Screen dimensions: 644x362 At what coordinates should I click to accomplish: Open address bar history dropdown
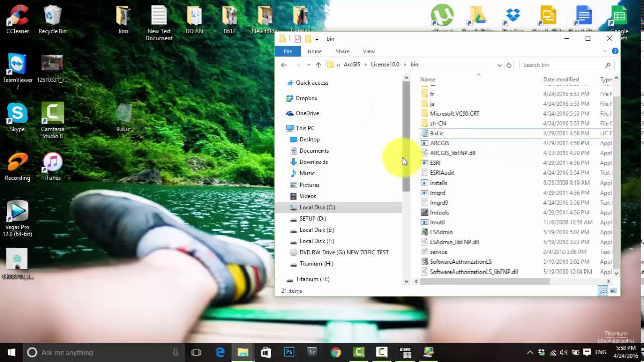499,65
